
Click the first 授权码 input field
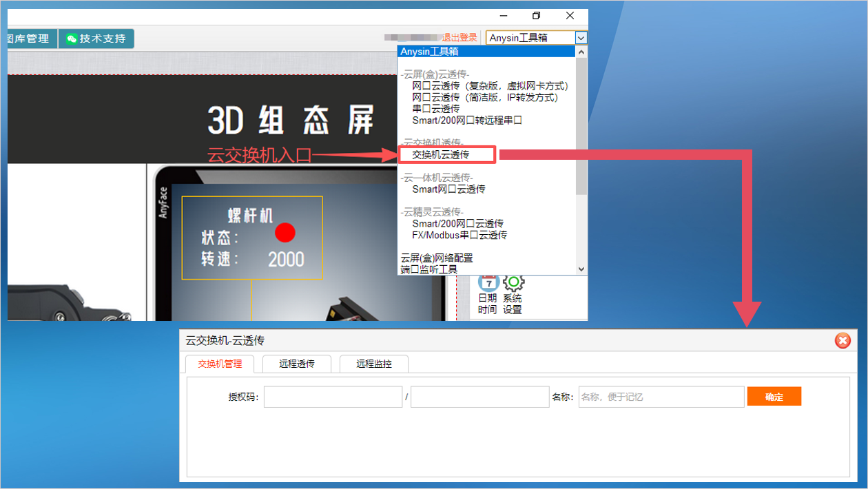(333, 397)
